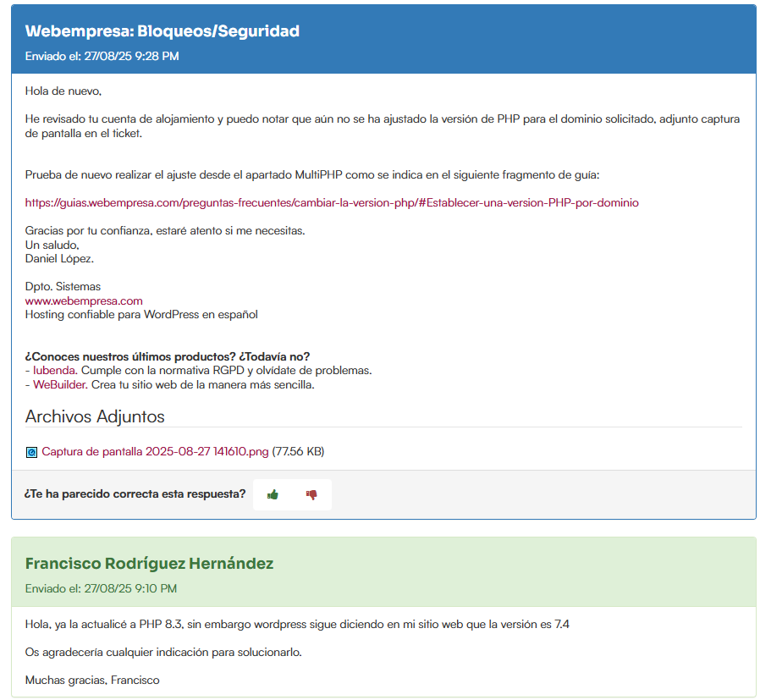Click the bold '¿Conoces nuestros últimos productos?' text
This screenshot has height=700, width=760.
173,356
